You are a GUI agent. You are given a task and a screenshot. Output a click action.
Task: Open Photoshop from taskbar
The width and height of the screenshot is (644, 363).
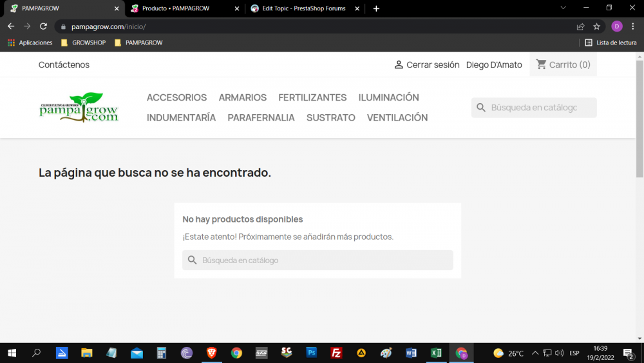(311, 353)
